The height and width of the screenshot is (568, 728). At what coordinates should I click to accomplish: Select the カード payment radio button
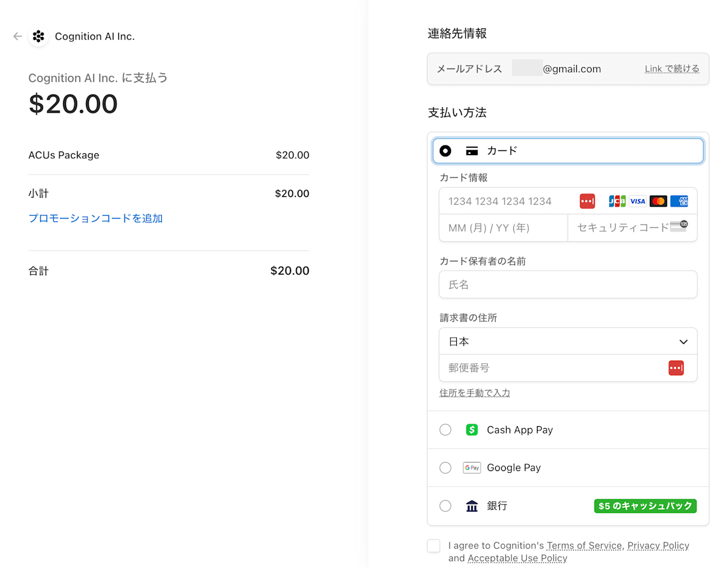click(445, 151)
